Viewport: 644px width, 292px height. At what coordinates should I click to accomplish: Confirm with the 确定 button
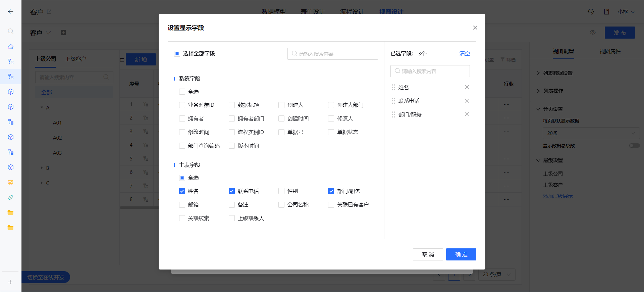pyautogui.click(x=461, y=254)
